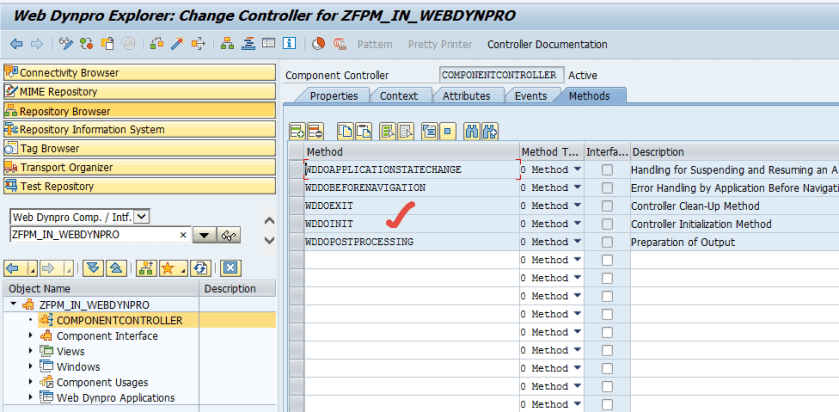Click the Insert Row icon above methods table

tap(297, 131)
